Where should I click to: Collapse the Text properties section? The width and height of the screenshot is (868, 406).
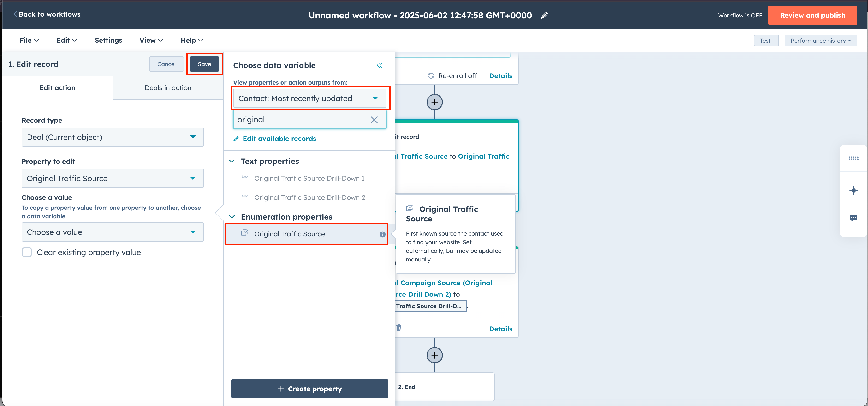232,161
